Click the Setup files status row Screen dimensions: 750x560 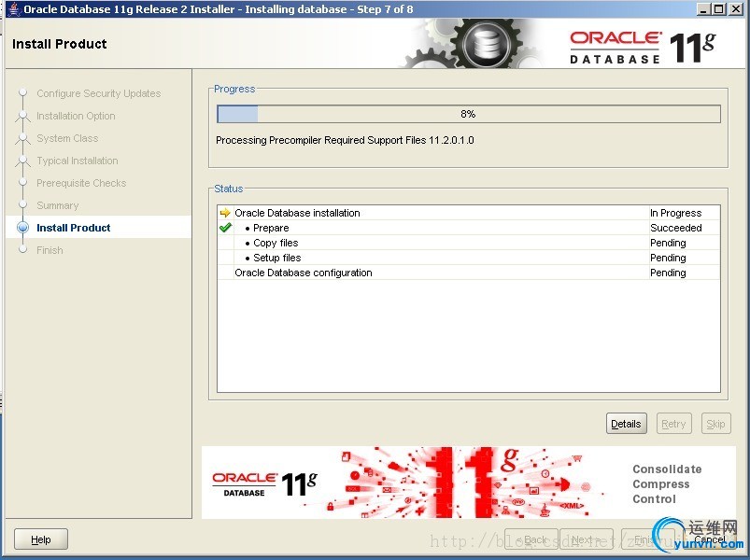tap(468, 257)
